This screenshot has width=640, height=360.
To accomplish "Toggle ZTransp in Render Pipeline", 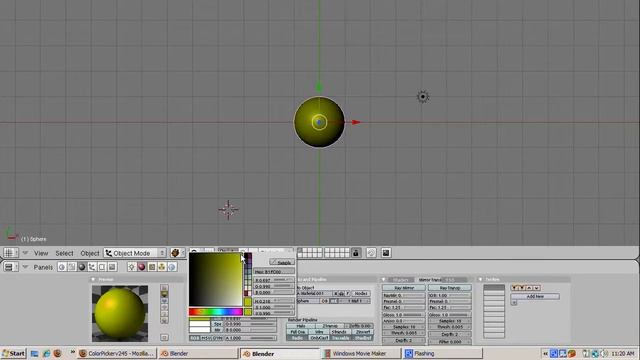I will pyautogui.click(x=330, y=326).
